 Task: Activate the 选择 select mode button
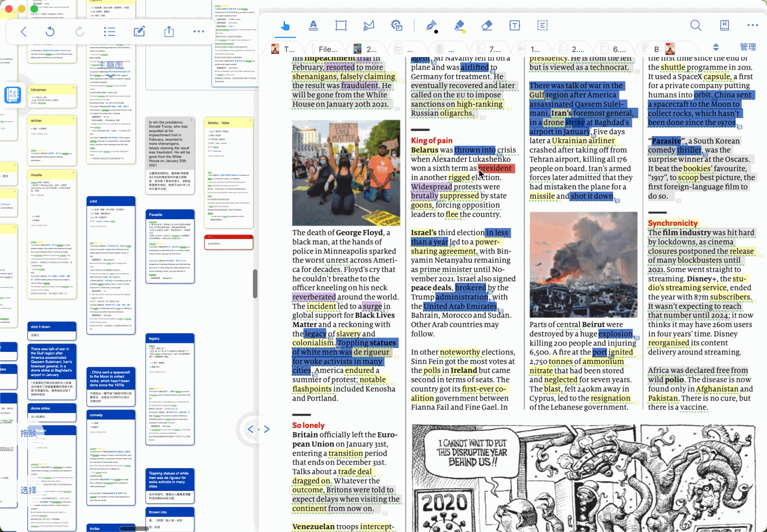(29, 491)
